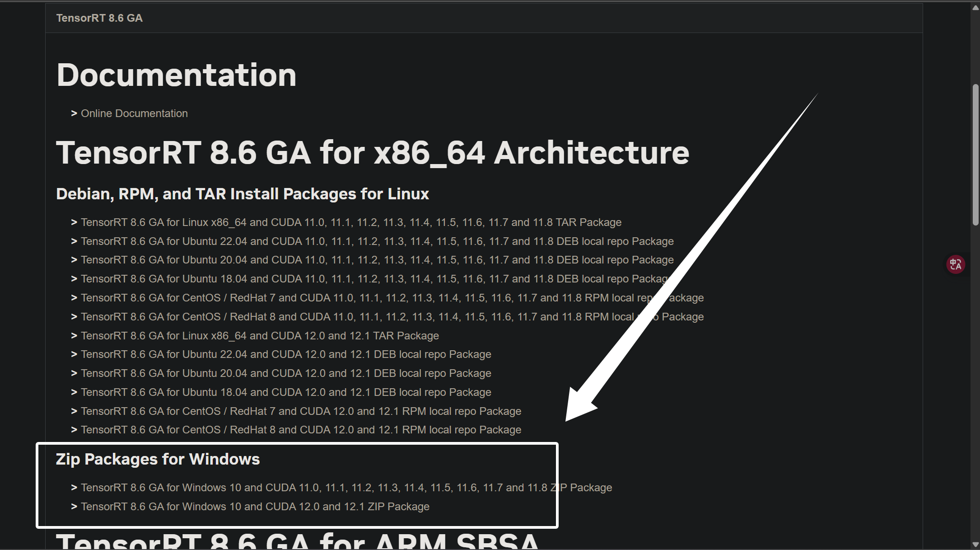Open Linux x86_64 CUDA 12.0 and 12.1 TAR Package
The image size is (980, 550).
click(x=260, y=336)
